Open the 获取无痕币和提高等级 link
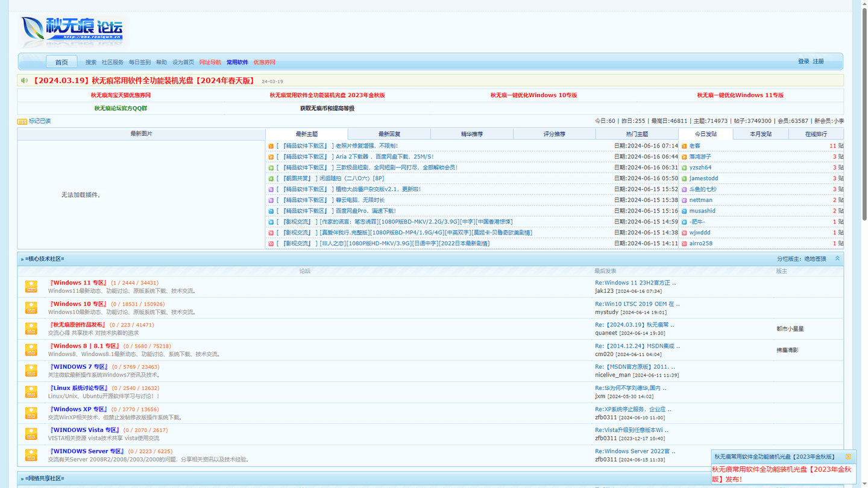This screenshot has width=868, height=488. pos(327,108)
